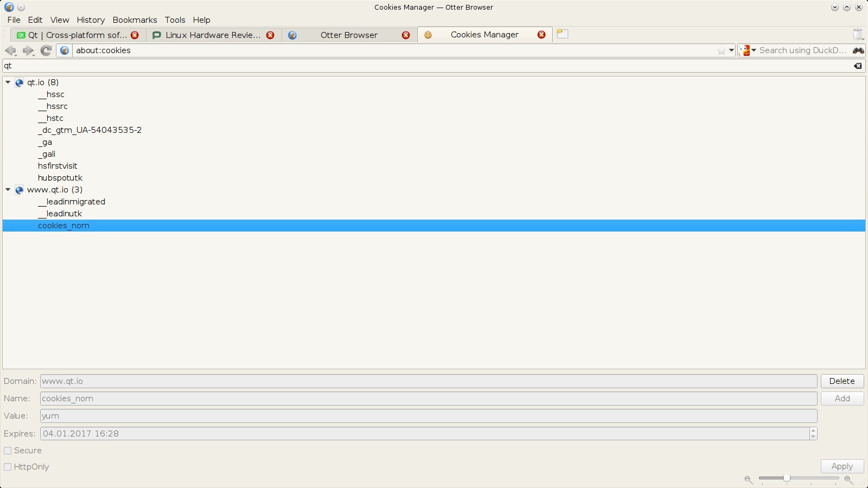The image size is (868, 488).
Task: Click the binoculars search button
Action: point(858,50)
